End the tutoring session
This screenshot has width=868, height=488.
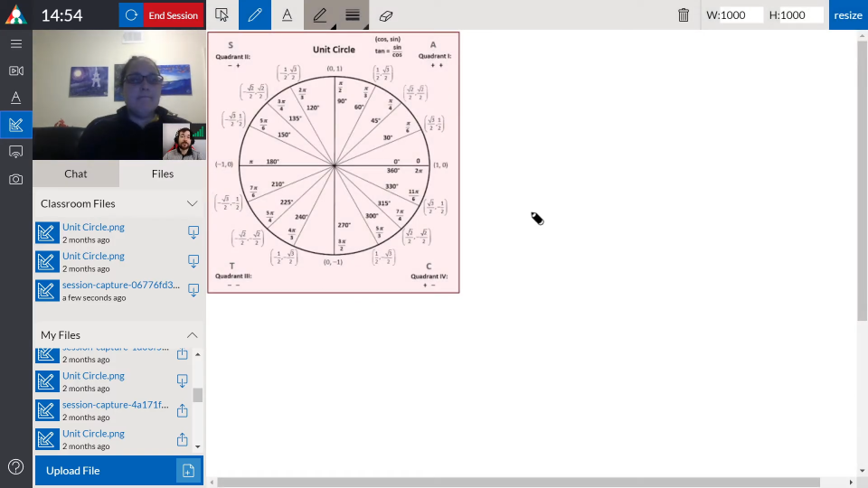pyautogui.click(x=174, y=15)
